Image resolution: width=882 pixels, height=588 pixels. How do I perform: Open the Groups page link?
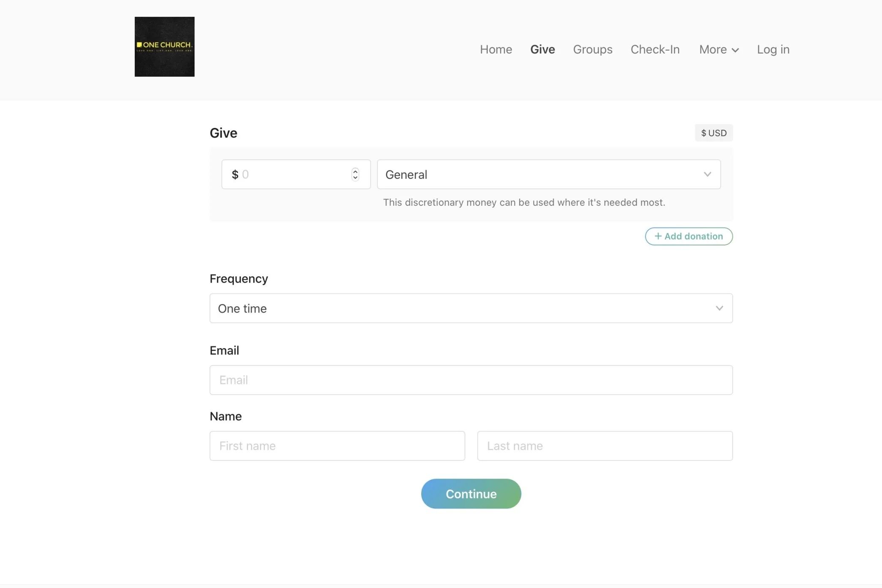coord(592,49)
